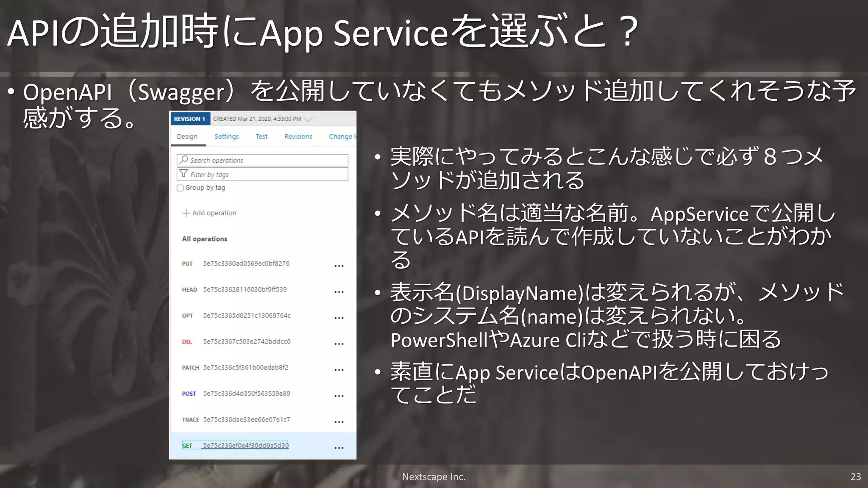Viewport: 868px width, 488px height.
Task: Switch to the Settings tab
Action: tap(226, 136)
